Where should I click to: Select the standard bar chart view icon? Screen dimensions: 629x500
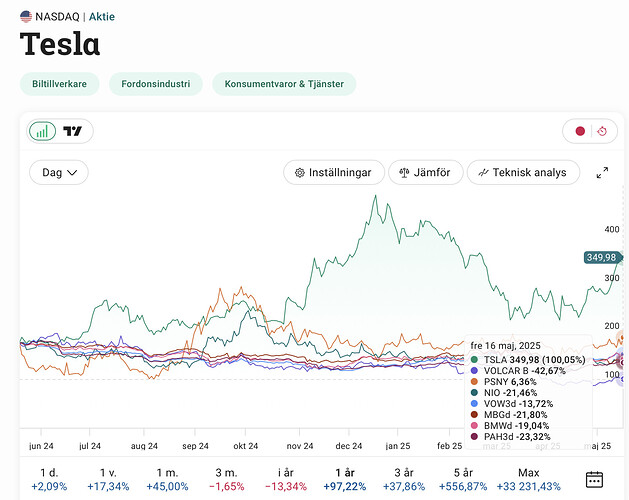(42, 131)
